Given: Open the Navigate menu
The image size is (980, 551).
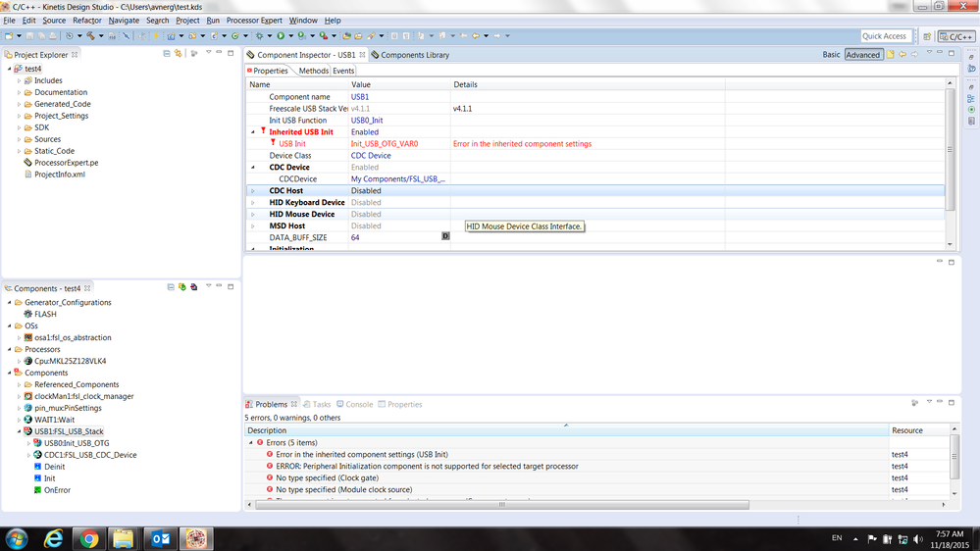Looking at the screenshot, I should tap(124, 21).
